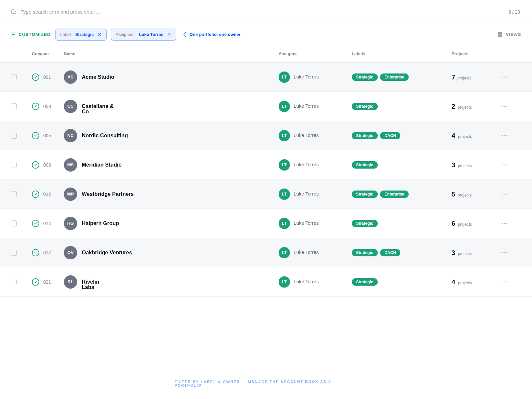
Task: Click the OV avatar of Oakbridge Ventures
Action: [x=70, y=253]
